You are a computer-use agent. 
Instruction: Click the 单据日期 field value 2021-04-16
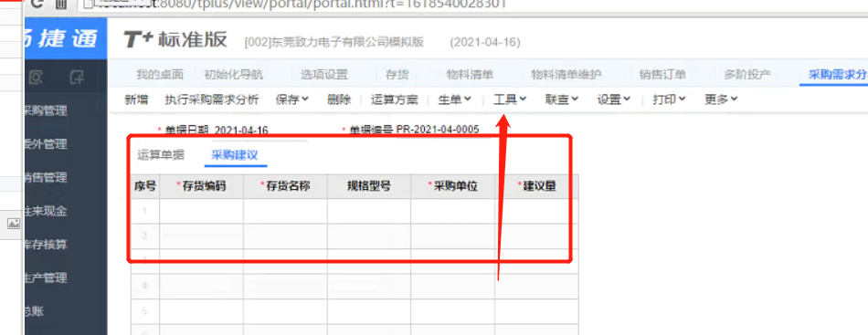pos(241,130)
